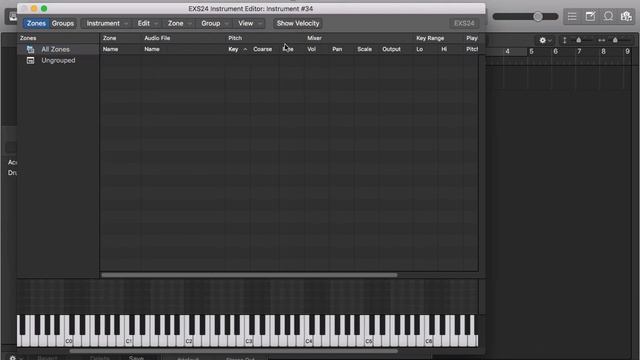Click the All Zones group icon
The width and height of the screenshot is (640, 360).
30,49
